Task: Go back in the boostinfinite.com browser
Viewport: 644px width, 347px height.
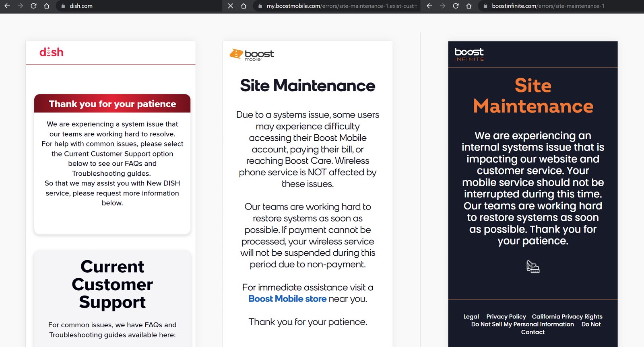Action: coord(429,6)
